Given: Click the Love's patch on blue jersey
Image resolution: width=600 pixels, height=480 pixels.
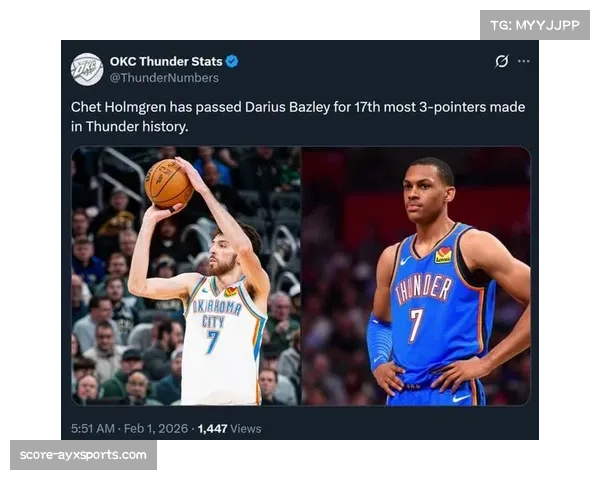Looking at the screenshot, I should tap(443, 255).
